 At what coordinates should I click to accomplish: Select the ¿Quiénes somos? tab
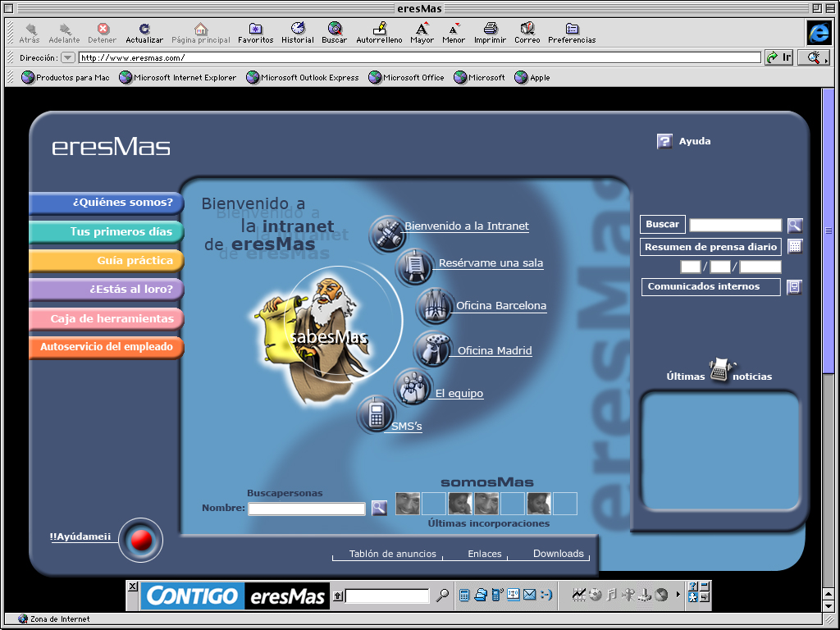tap(107, 203)
